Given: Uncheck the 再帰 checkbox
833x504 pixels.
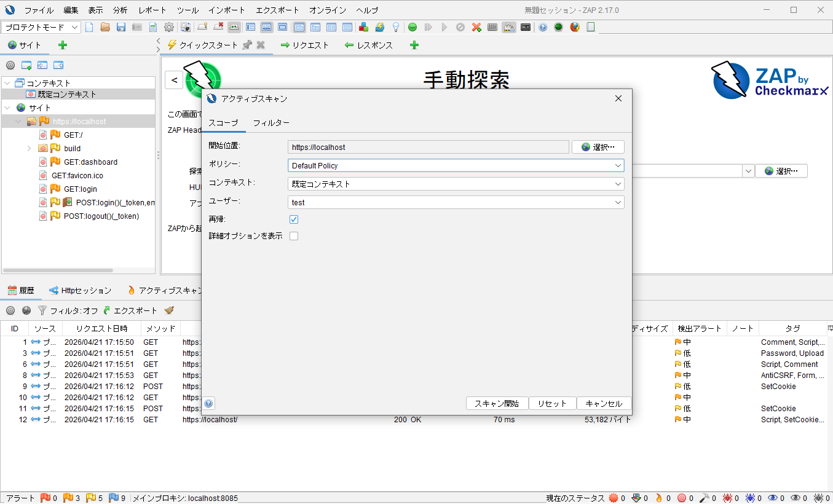Looking at the screenshot, I should 294,219.
